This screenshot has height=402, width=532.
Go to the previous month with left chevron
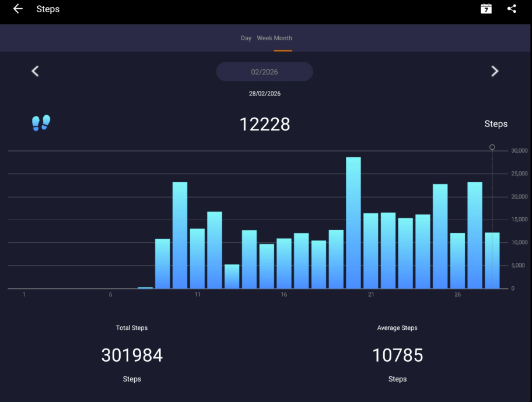pyautogui.click(x=35, y=71)
